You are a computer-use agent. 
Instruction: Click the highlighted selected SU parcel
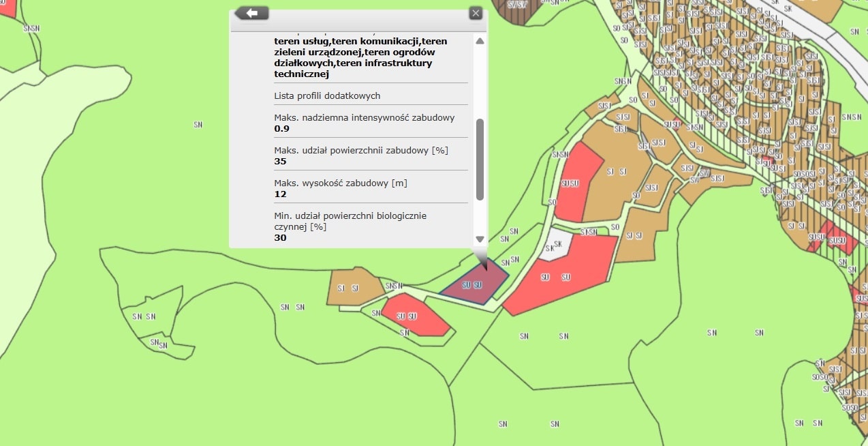(473, 285)
